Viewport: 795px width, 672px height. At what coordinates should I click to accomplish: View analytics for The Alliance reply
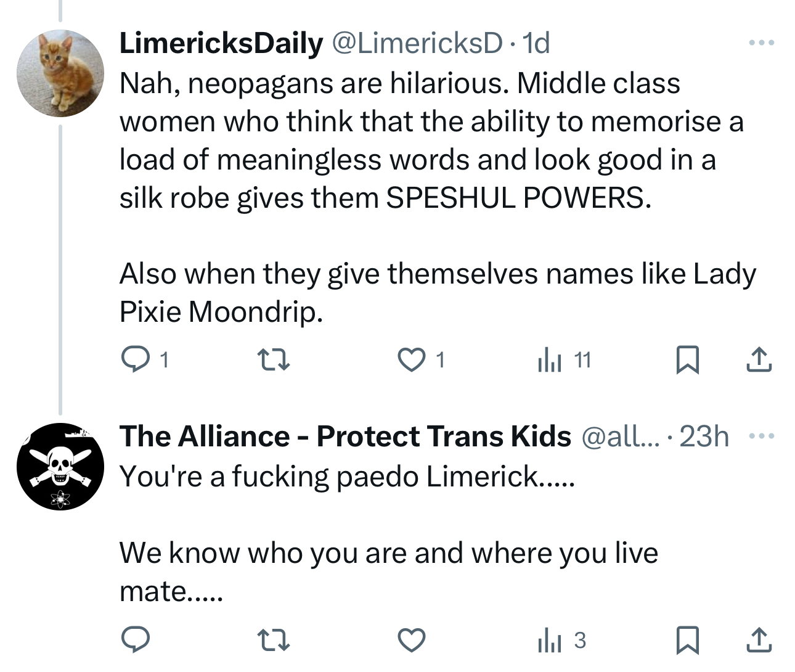tap(550, 641)
